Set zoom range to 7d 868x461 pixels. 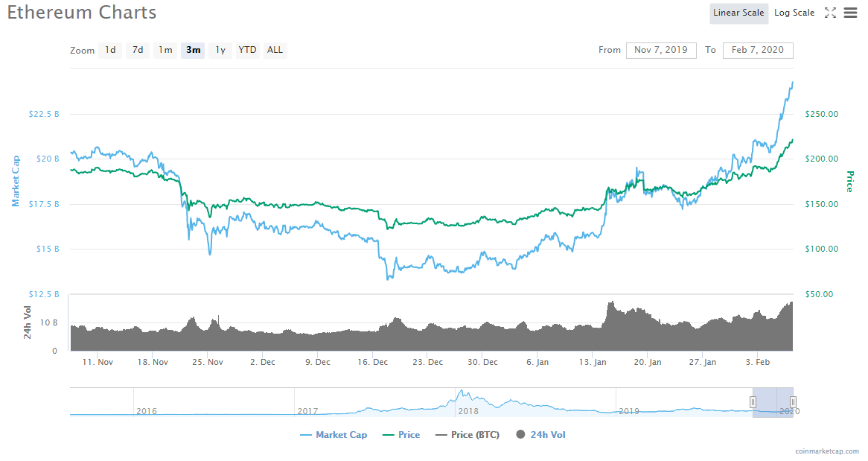click(x=137, y=50)
